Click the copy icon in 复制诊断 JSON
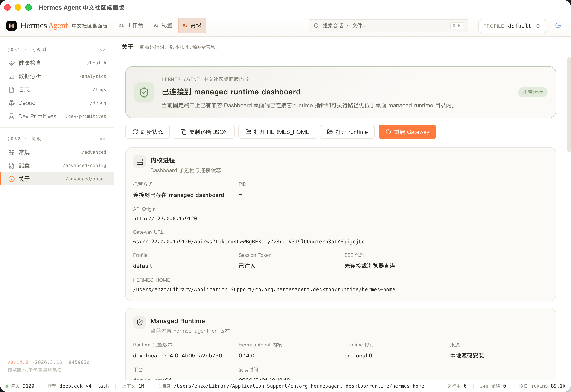Viewport: 571px width, 392px height. (x=183, y=132)
